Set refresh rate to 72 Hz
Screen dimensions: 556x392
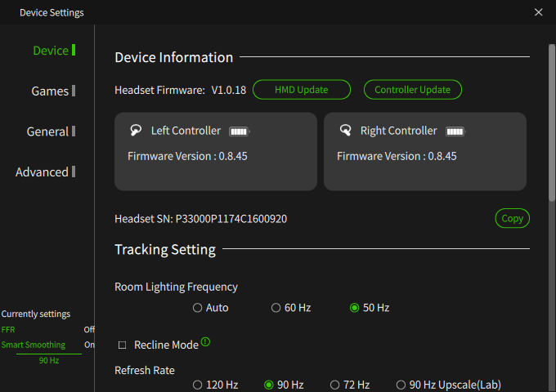(x=334, y=385)
